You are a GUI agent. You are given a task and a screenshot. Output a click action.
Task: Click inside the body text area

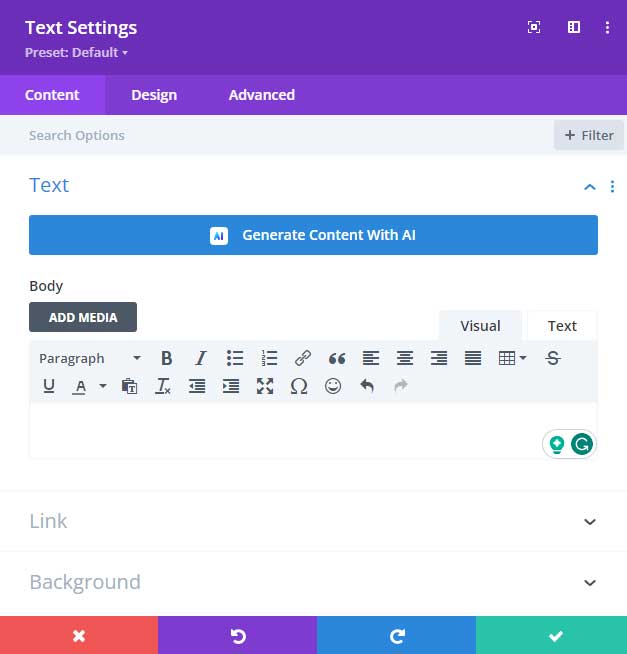pyautogui.click(x=313, y=430)
